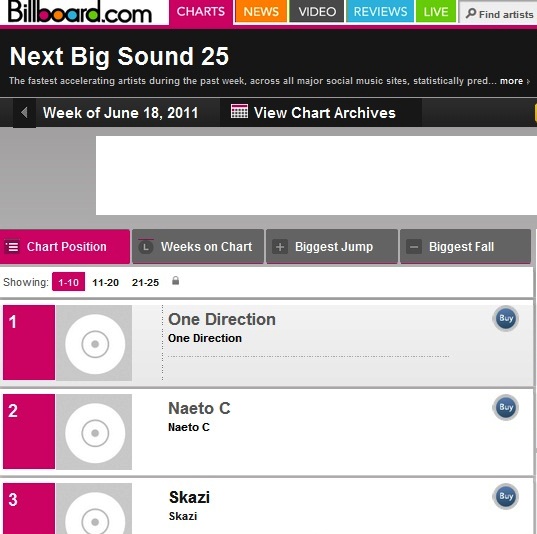Sort by Biggest Jump tab
Image resolution: width=537 pixels, height=534 pixels.
[332, 247]
